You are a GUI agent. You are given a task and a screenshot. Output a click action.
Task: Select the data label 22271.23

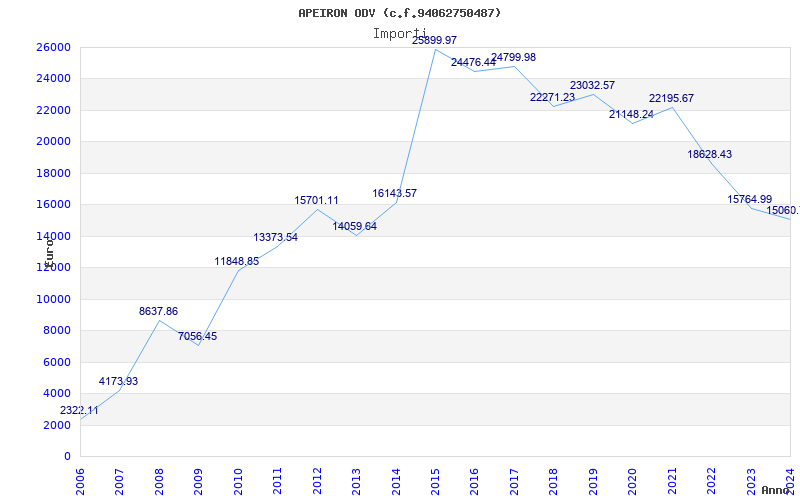(553, 97)
